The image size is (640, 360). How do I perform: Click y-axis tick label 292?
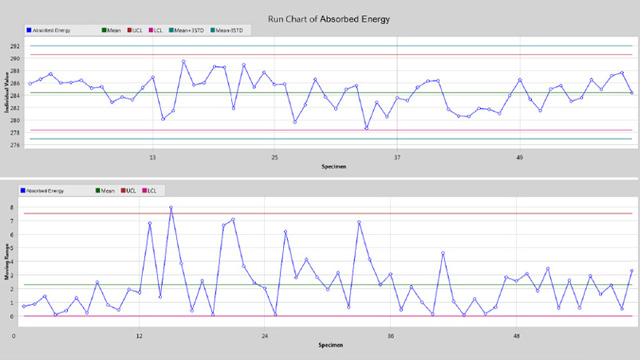[x=15, y=46]
